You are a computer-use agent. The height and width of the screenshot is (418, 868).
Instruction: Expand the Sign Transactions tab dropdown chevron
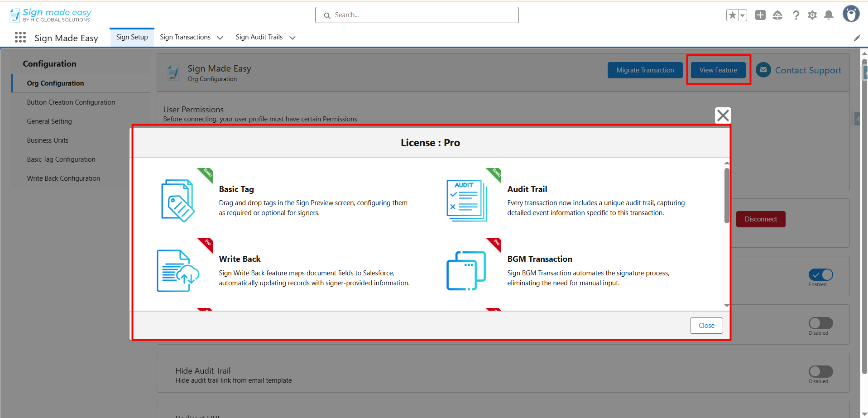click(x=220, y=38)
